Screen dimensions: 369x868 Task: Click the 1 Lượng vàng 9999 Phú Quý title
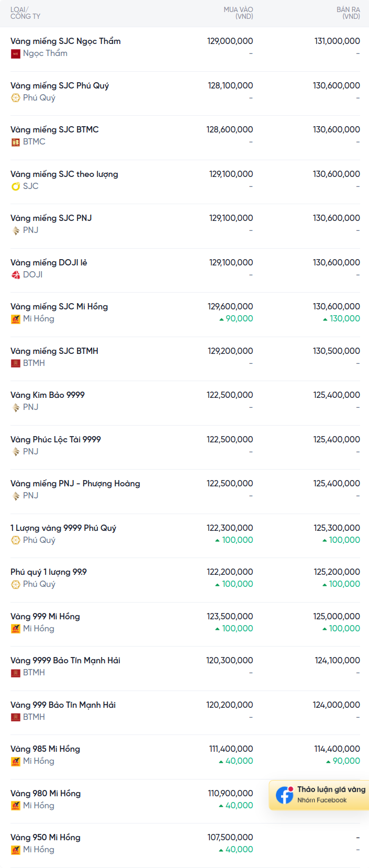(63, 528)
